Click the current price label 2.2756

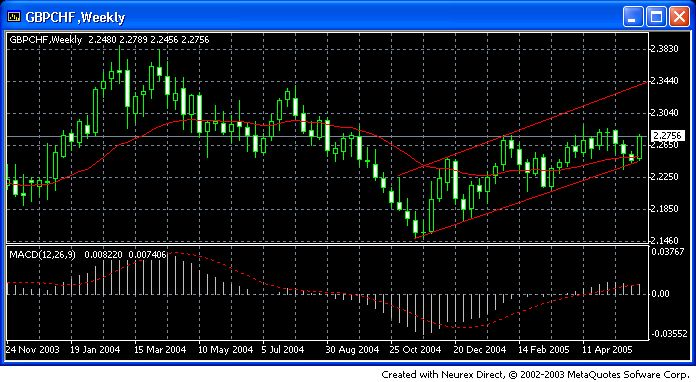(x=668, y=136)
